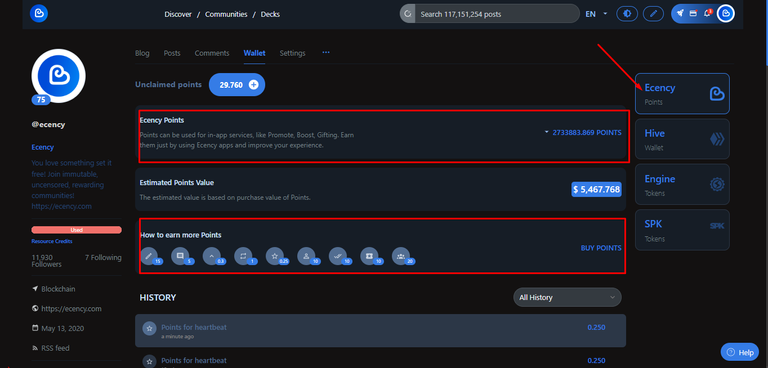Click the $ 5,467.768 estimated value badge

(x=596, y=189)
